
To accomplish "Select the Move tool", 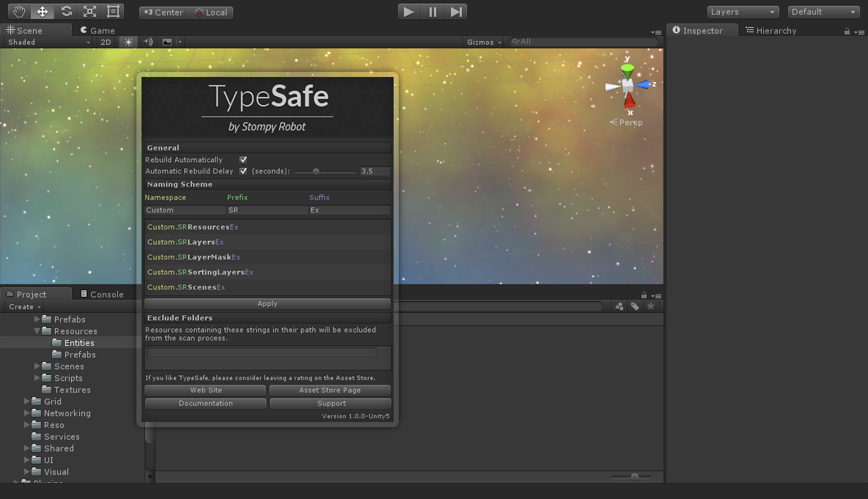I will [x=42, y=12].
